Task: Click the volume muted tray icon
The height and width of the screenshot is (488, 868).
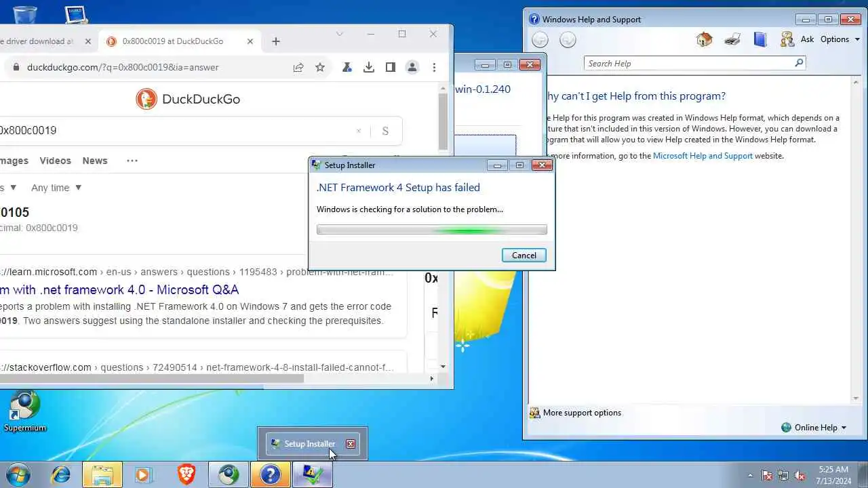Action: (800, 475)
